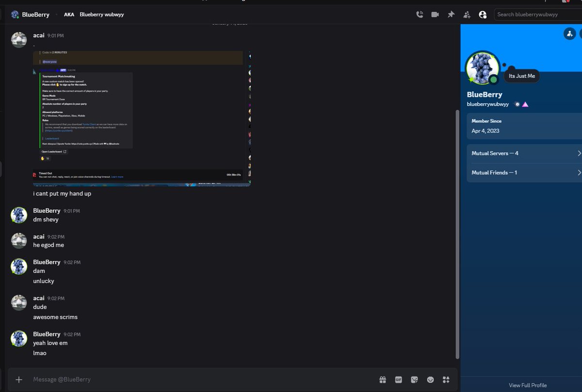582x392 pixels.
Task: Click BlueBerry avatar on 'dam' message
Action: [x=19, y=267]
